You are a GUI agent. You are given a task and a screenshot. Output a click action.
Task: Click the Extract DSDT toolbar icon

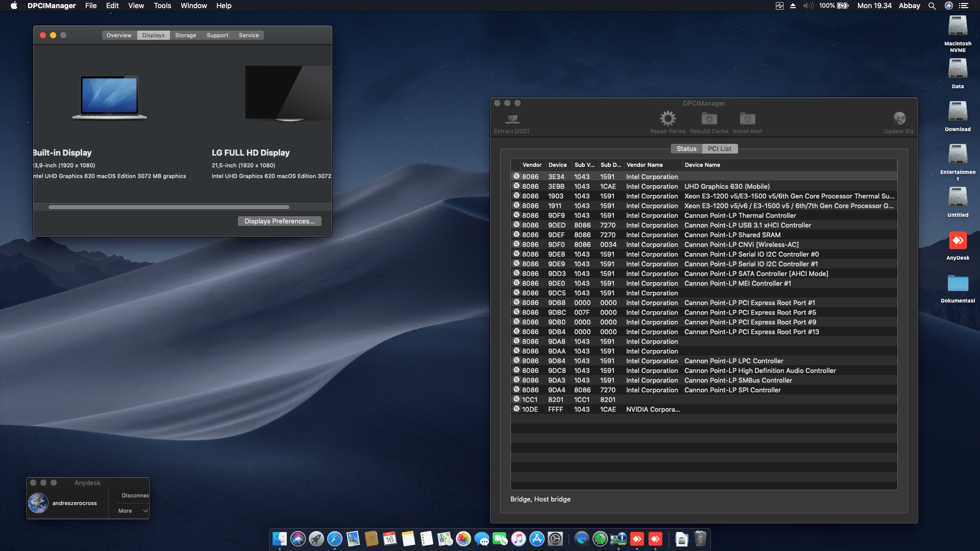tap(512, 119)
